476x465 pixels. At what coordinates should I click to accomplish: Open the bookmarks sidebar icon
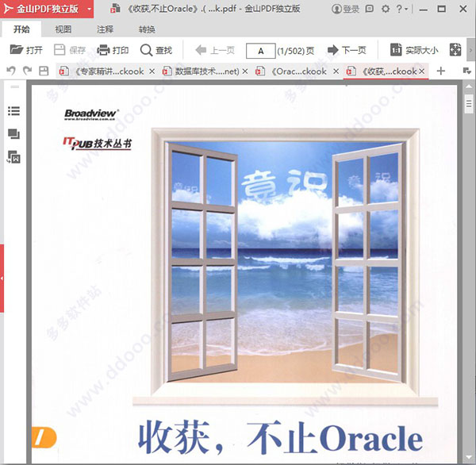coord(13,157)
